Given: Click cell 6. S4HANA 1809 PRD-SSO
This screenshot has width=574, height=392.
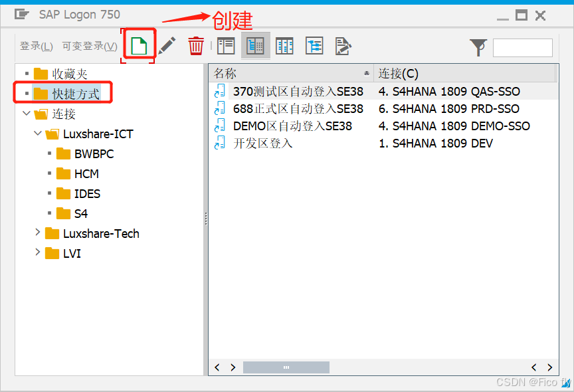Looking at the screenshot, I should point(449,108).
